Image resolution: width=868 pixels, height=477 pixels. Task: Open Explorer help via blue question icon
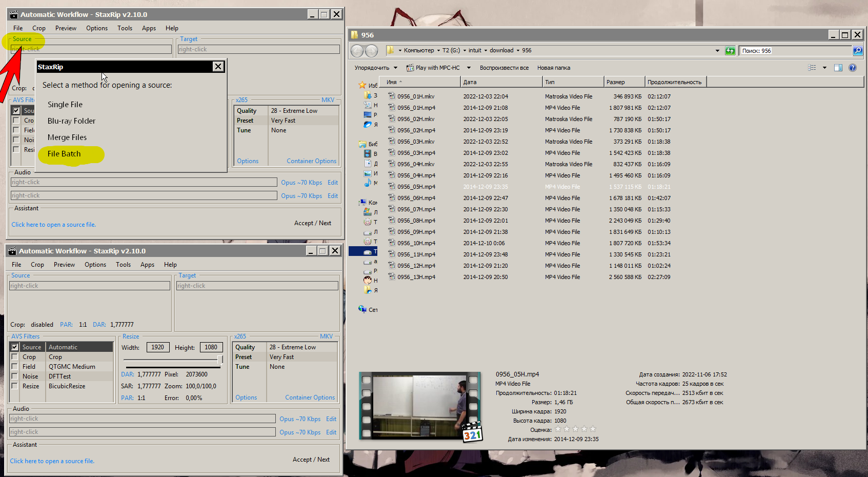click(852, 68)
